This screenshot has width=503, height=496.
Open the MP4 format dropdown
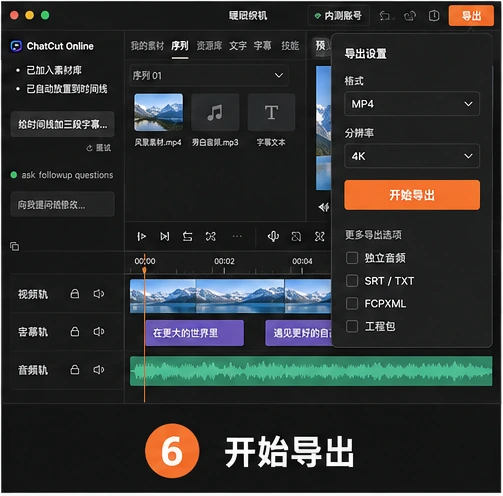412,104
